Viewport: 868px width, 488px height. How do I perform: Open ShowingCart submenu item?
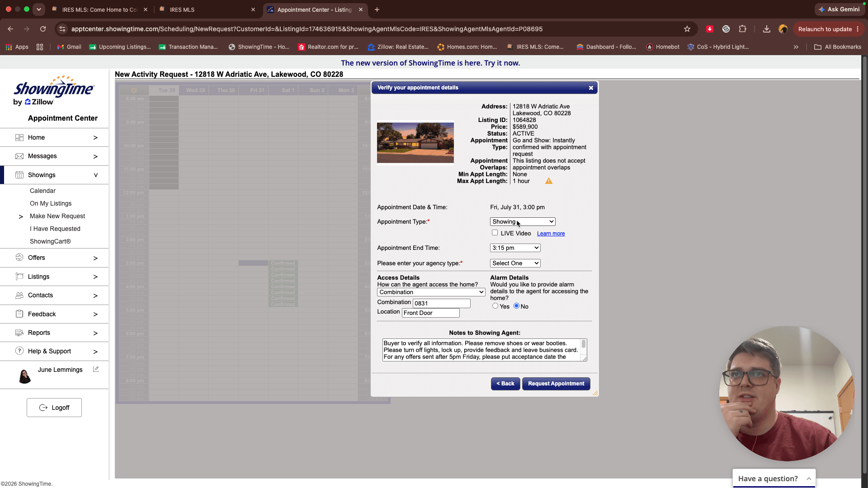point(50,241)
